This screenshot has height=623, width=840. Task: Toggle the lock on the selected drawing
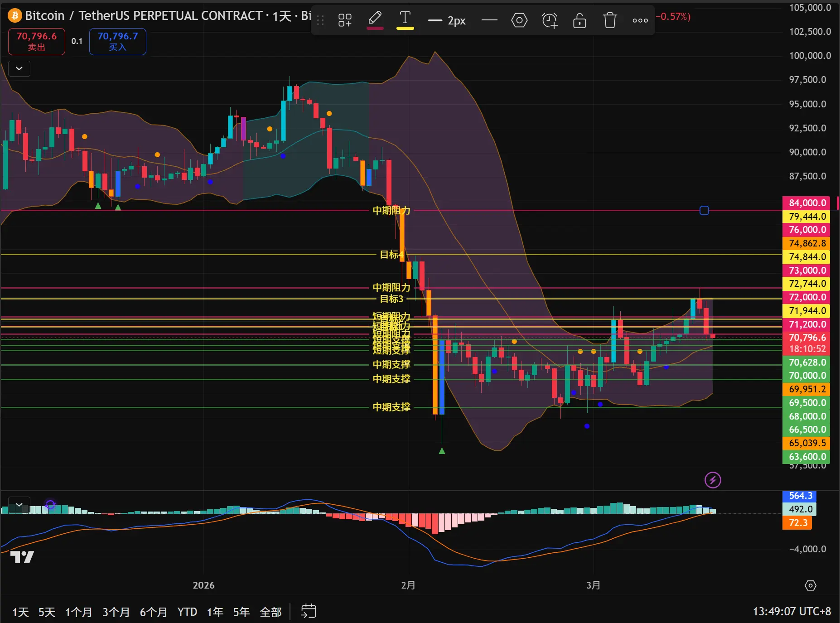pos(579,20)
